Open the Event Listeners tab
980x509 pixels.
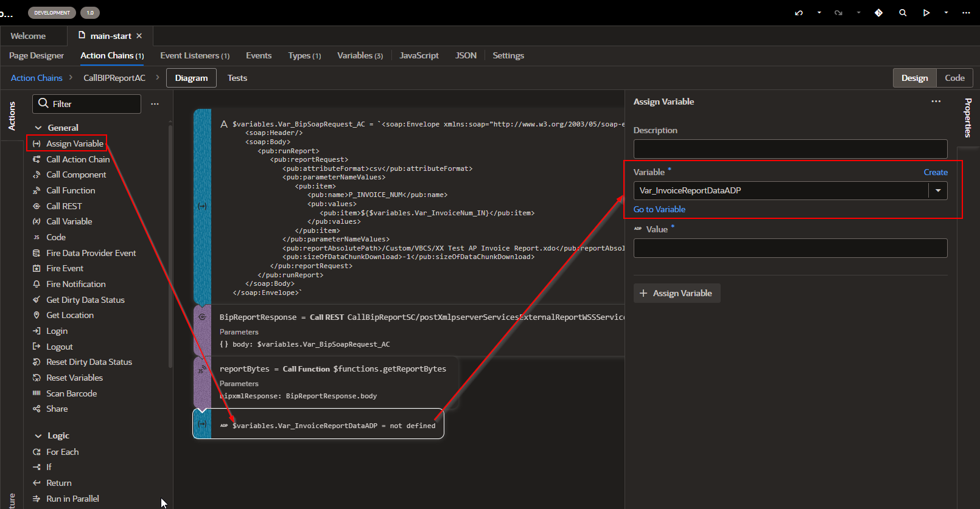pos(195,55)
